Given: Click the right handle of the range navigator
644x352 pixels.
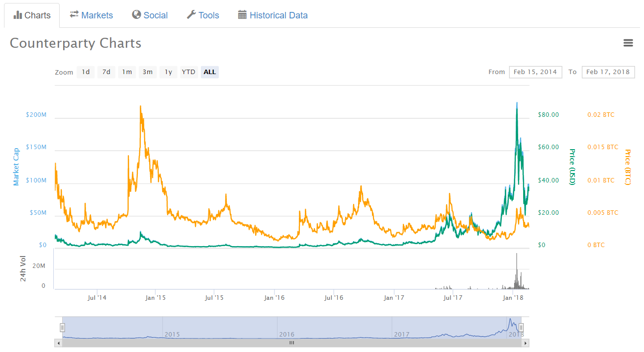Looking at the screenshot, I should pyautogui.click(x=521, y=327).
